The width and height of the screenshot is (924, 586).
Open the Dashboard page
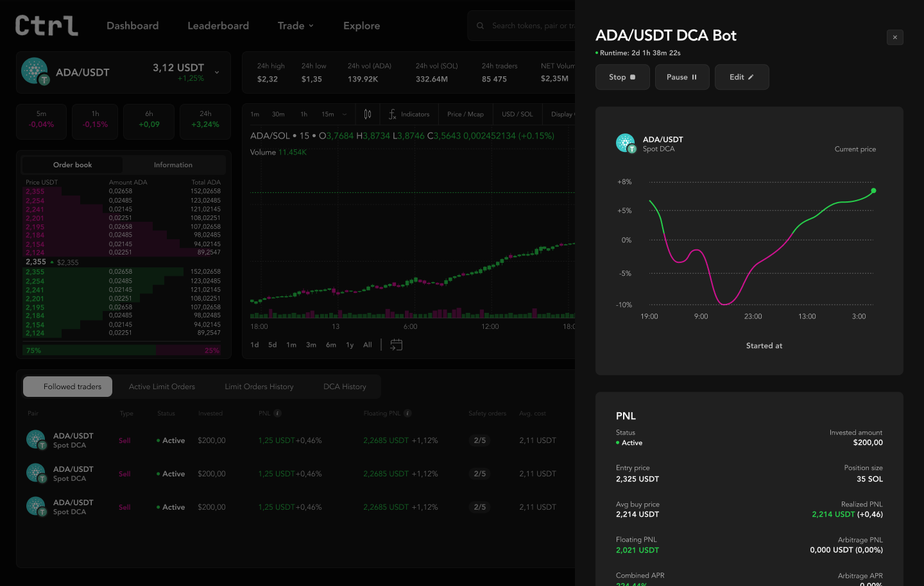tap(132, 26)
